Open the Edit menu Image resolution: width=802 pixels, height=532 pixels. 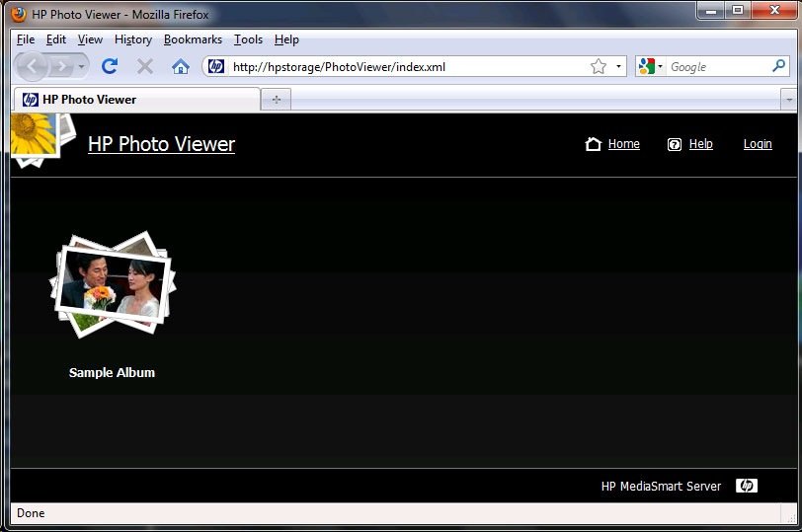(55, 39)
